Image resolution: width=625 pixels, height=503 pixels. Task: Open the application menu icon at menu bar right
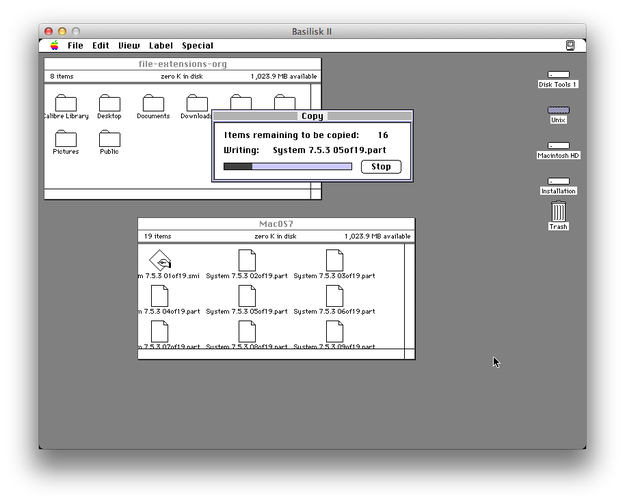(x=570, y=45)
